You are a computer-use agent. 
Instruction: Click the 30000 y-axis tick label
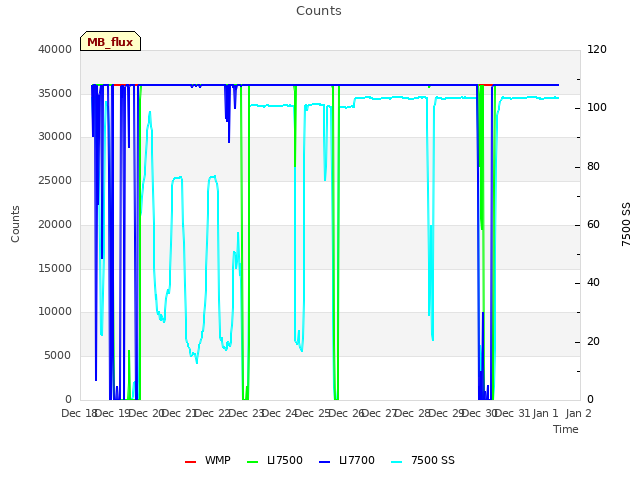pyautogui.click(x=55, y=136)
